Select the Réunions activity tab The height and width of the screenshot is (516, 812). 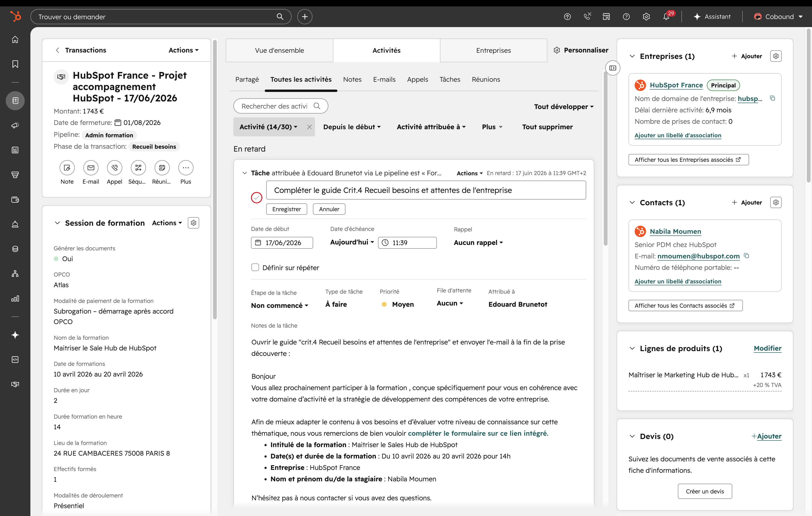point(486,79)
